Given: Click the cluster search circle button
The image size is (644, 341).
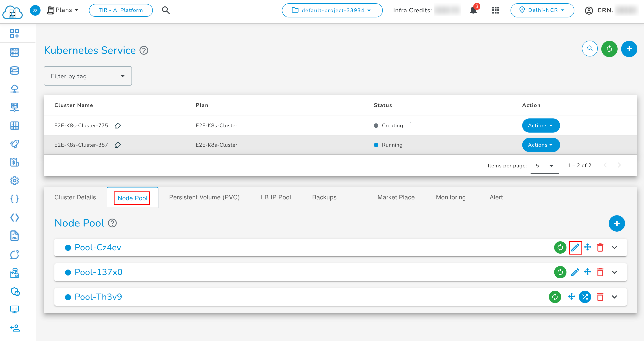Looking at the screenshot, I should 590,49.
